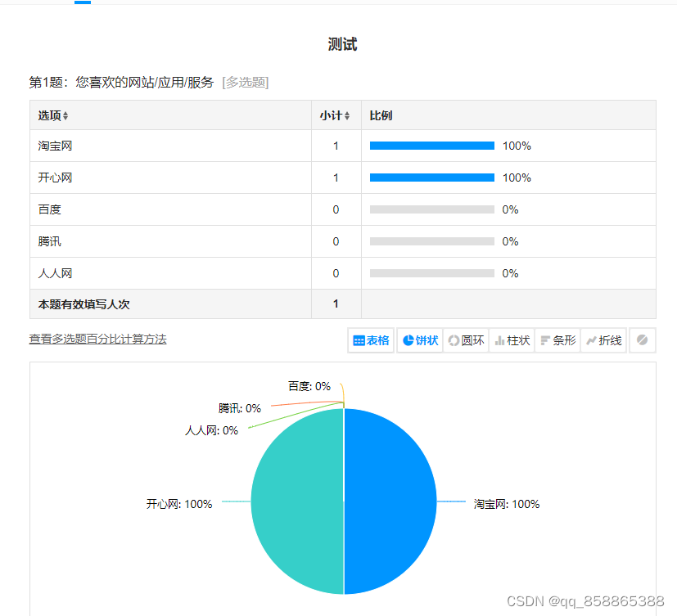Screen dimensions: 677x616
Task: Click the 百度 row label in table
Action: (50, 209)
